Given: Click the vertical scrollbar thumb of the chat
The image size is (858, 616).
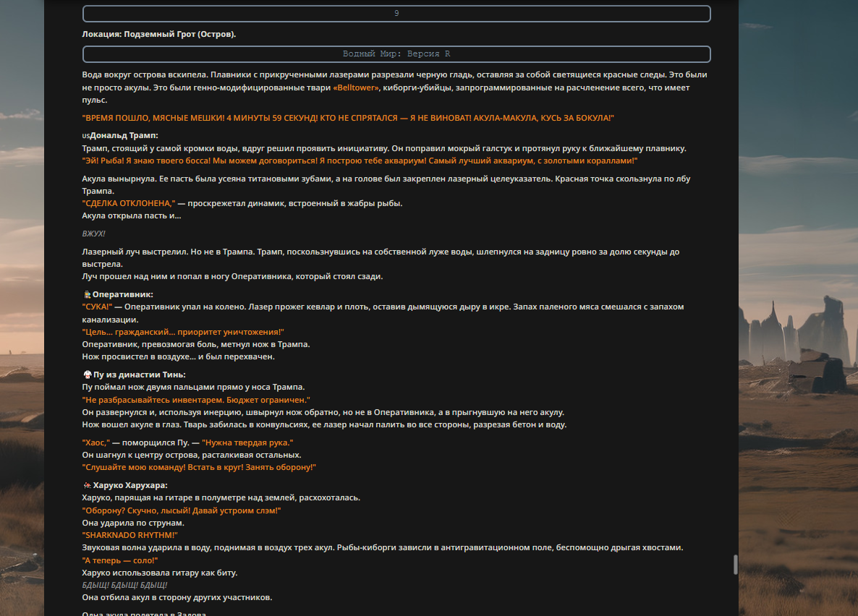Looking at the screenshot, I should click(736, 565).
